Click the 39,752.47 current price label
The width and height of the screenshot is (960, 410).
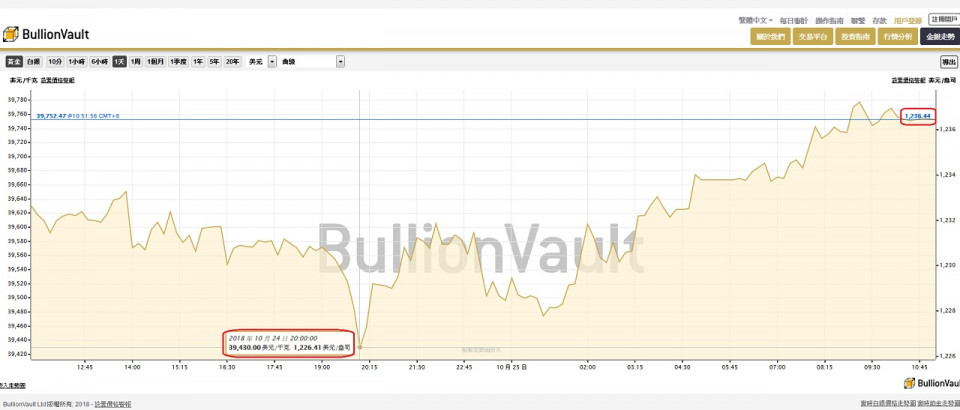51,115
